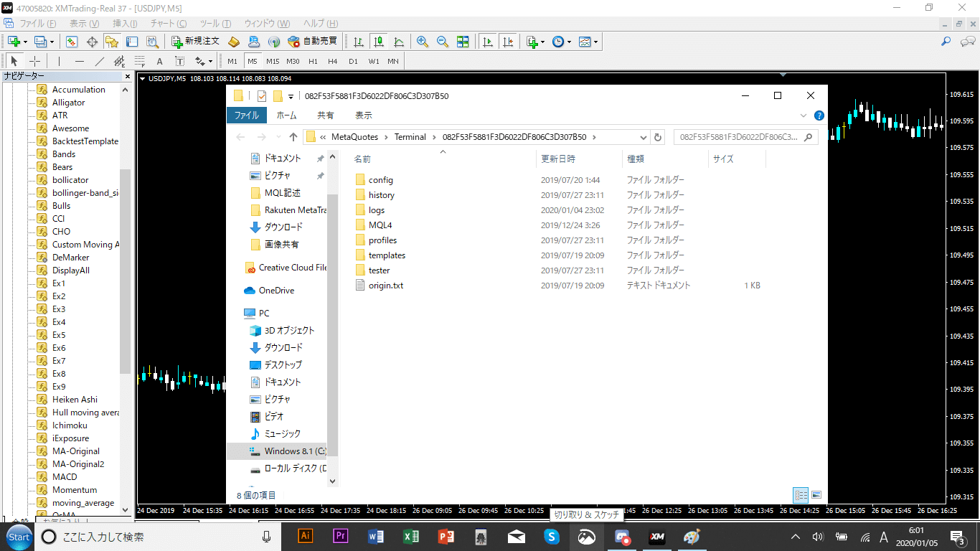Select the trendline drawing tool

(x=98, y=60)
